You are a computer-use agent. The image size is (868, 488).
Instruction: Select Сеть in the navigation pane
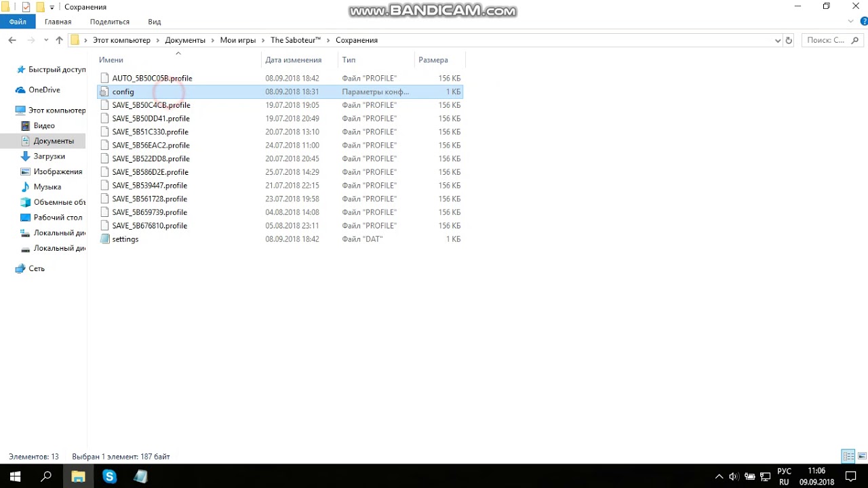37,268
